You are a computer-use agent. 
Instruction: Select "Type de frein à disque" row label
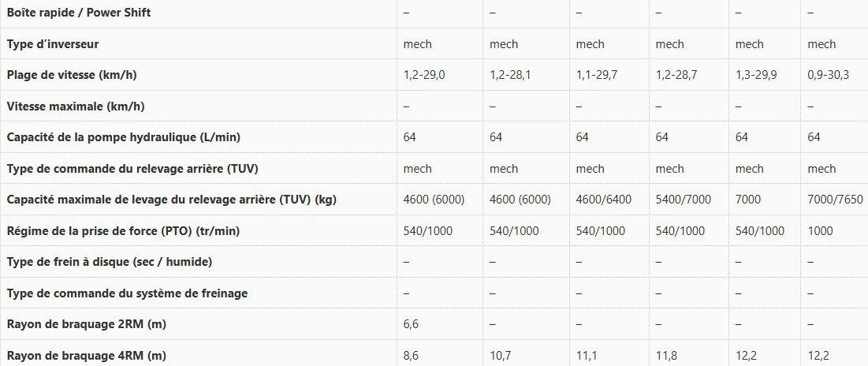(x=109, y=262)
